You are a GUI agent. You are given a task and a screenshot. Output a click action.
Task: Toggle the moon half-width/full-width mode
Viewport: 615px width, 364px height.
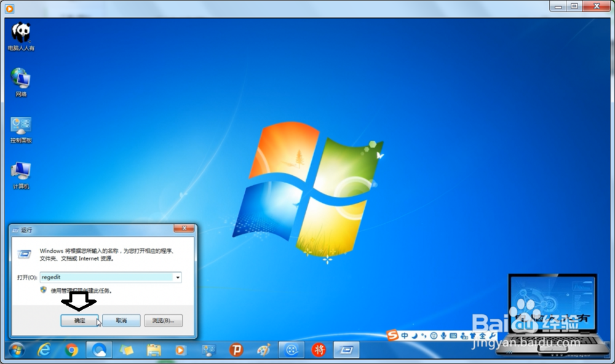415,336
